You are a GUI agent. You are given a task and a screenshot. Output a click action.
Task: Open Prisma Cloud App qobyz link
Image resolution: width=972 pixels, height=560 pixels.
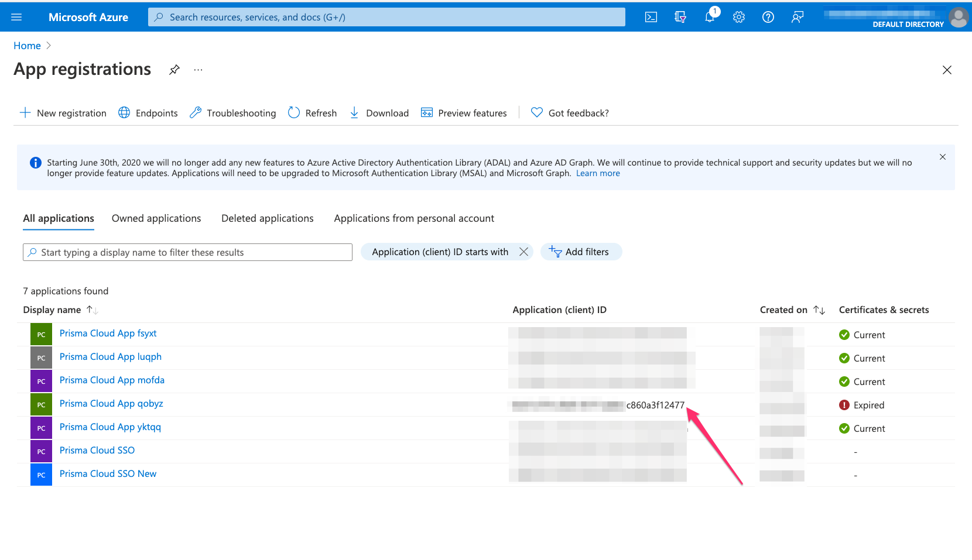click(111, 404)
